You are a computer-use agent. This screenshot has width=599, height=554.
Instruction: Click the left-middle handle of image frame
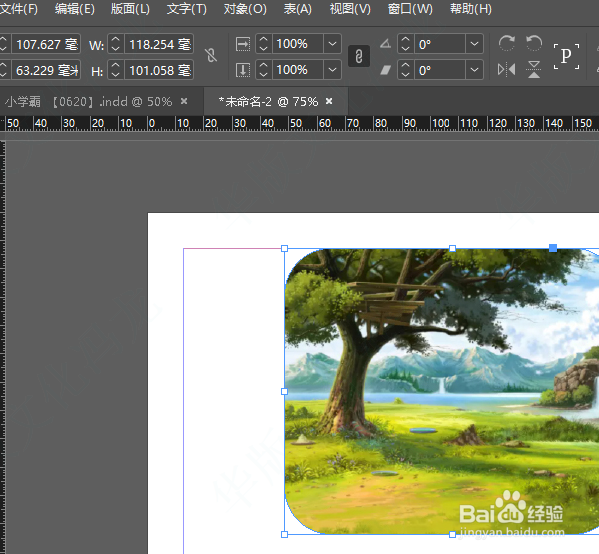284,392
